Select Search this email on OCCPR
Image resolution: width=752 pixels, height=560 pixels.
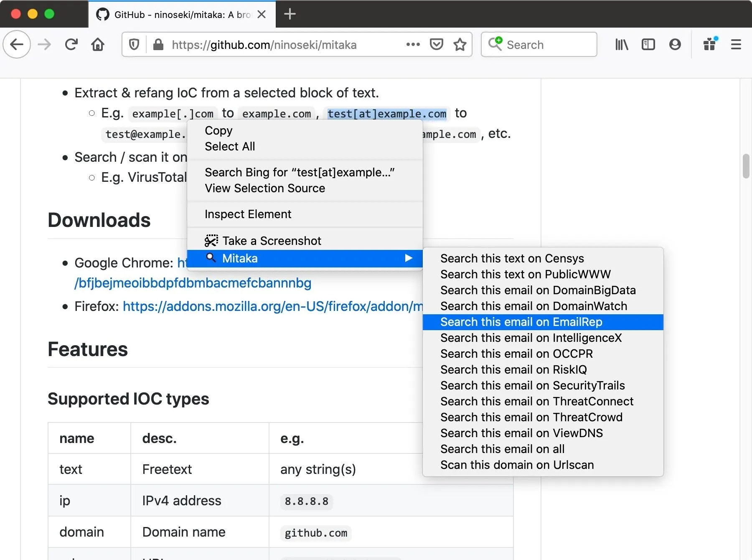(543, 354)
